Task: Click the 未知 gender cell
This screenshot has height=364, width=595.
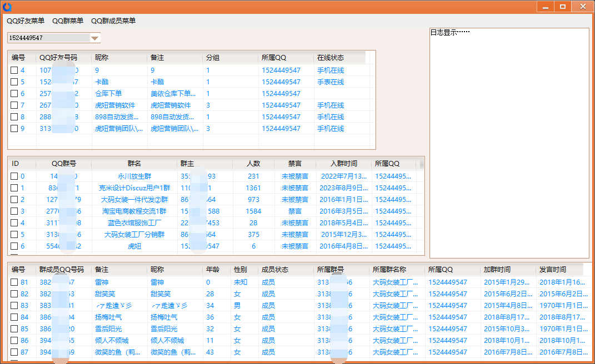Action: pos(241,282)
